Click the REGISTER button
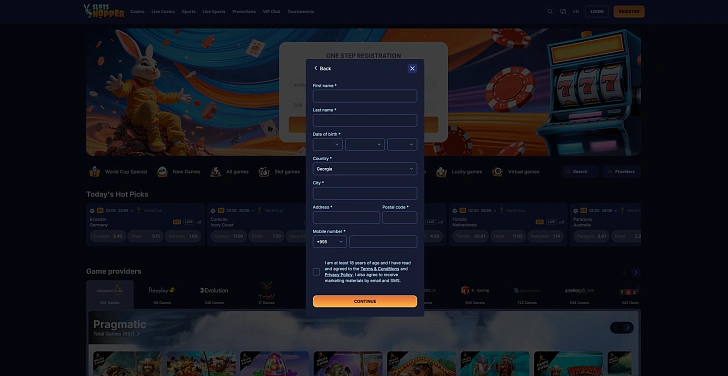728x376 pixels. coord(629,12)
